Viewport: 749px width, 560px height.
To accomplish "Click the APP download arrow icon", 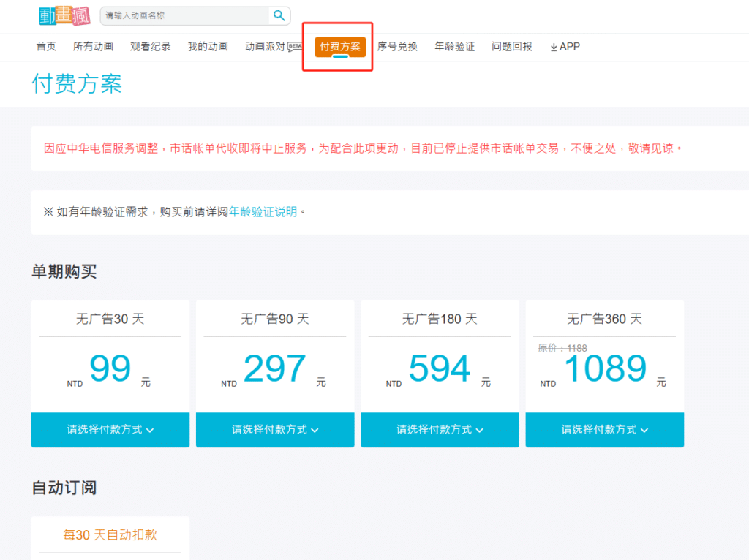I will click(554, 47).
